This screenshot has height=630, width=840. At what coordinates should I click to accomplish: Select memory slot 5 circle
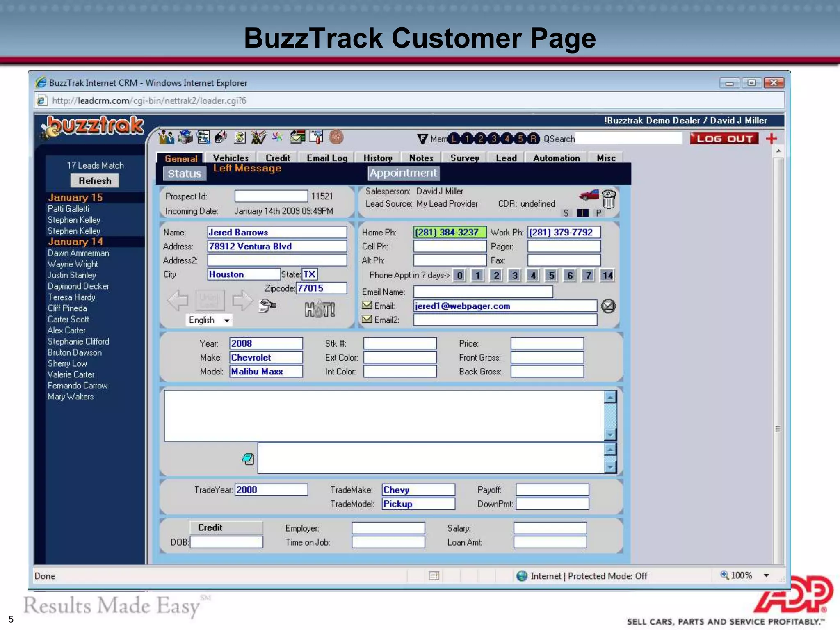pyautogui.click(x=520, y=139)
